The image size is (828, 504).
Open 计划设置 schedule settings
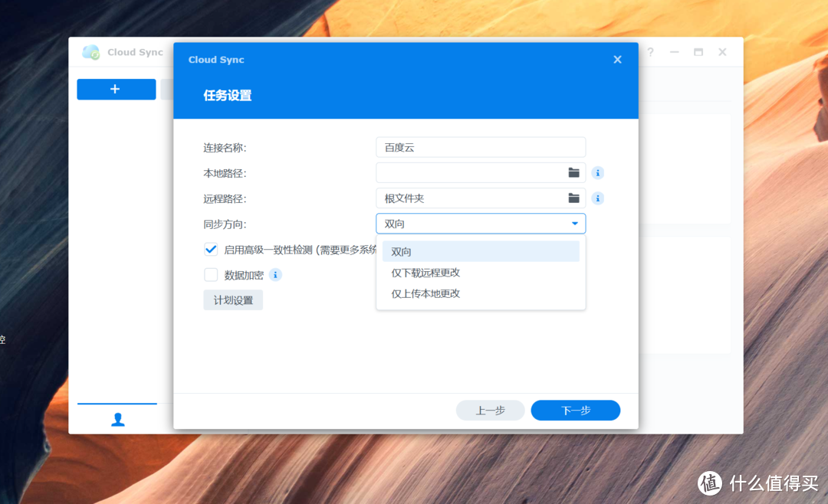pyautogui.click(x=232, y=299)
